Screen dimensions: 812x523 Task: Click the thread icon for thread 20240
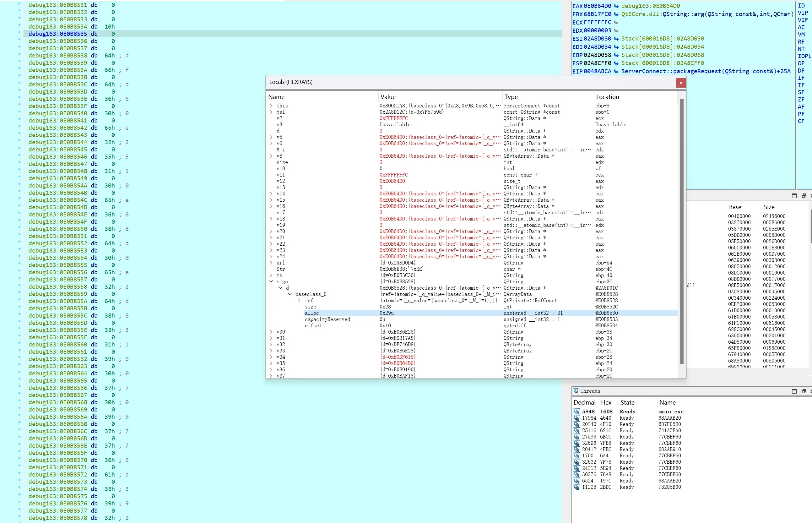(577, 424)
